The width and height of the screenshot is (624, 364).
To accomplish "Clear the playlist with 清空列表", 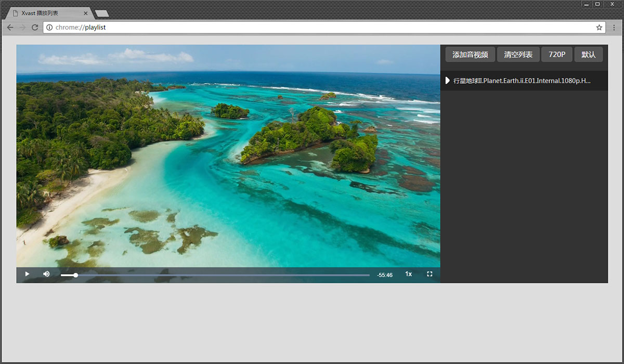I will [x=518, y=55].
